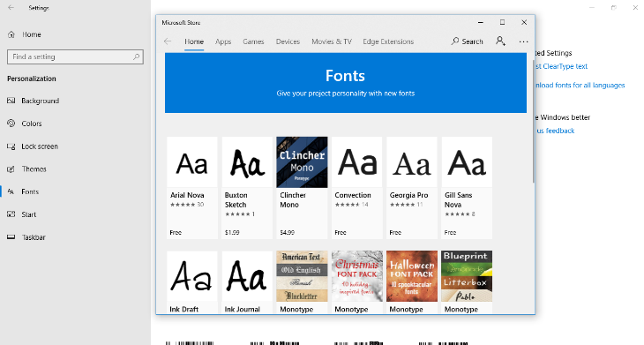
Task: Click the $4.99 price of Clincher Mono
Action: [287, 232]
